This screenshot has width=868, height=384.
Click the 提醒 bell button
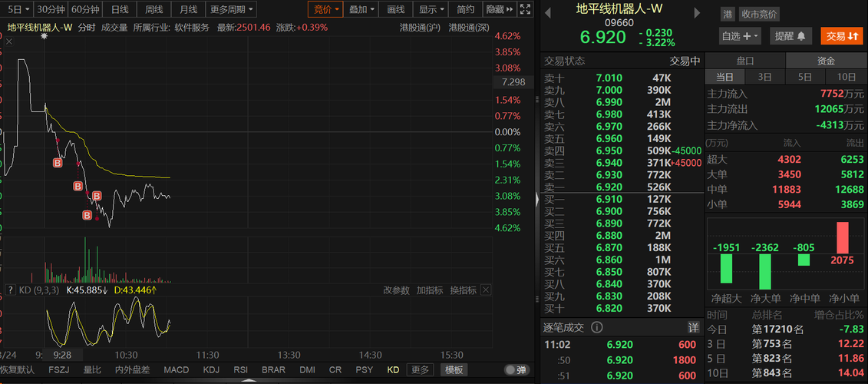(x=790, y=36)
